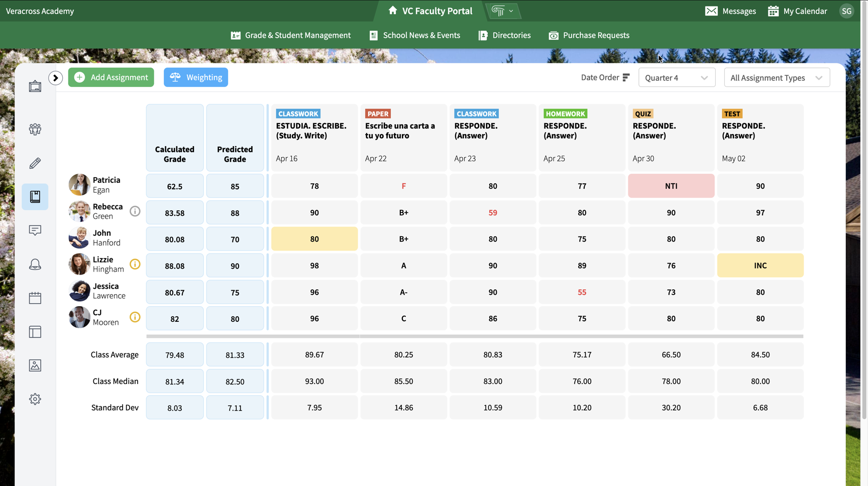Screen dimensions: 868x486
Task: Open the Weighting settings
Action: tap(195, 77)
